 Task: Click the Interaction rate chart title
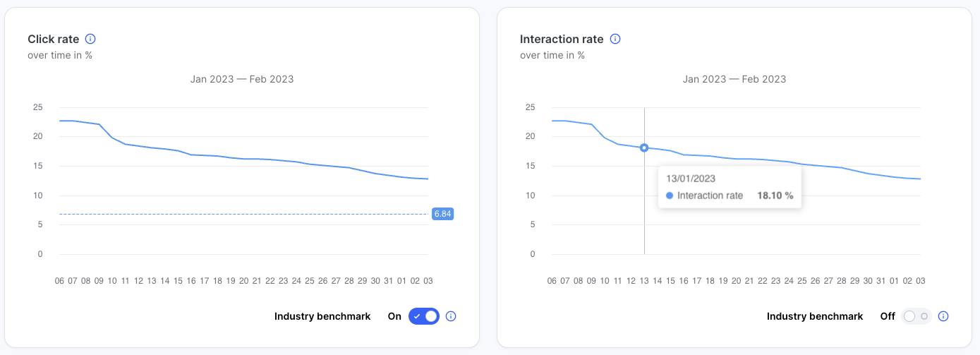[562, 40]
